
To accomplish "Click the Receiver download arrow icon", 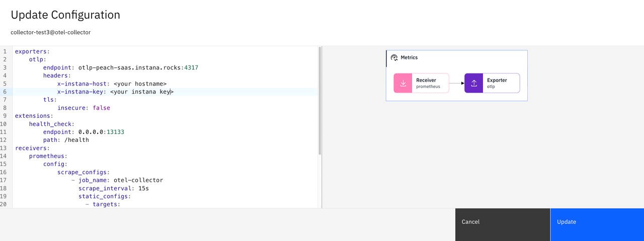I will [403, 83].
